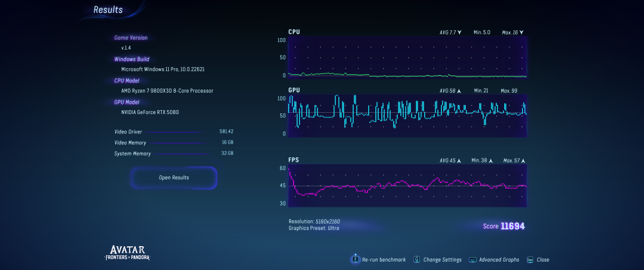The height and width of the screenshot is (270, 644).
Task: Click the up arrow next to FPS AVG 45
Action: (459, 160)
